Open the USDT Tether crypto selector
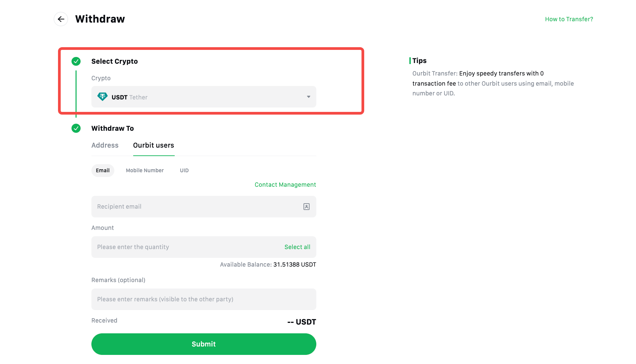The height and width of the screenshot is (364, 636). point(203,97)
